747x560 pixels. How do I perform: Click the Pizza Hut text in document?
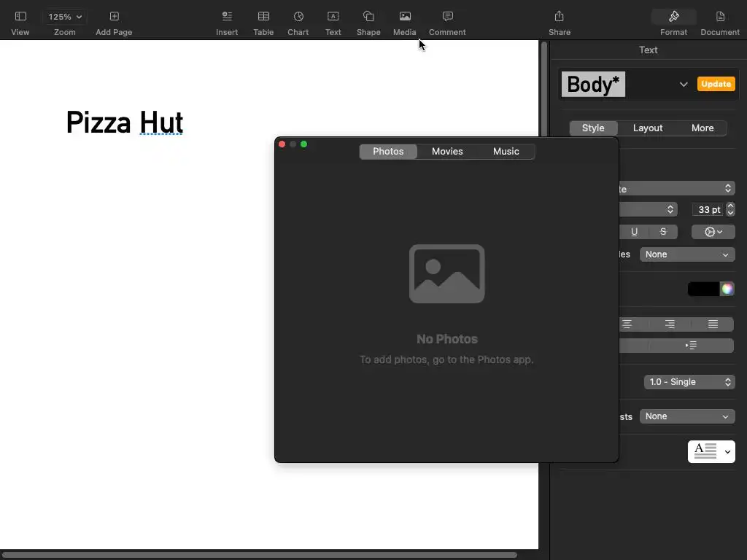[x=125, y=122]
